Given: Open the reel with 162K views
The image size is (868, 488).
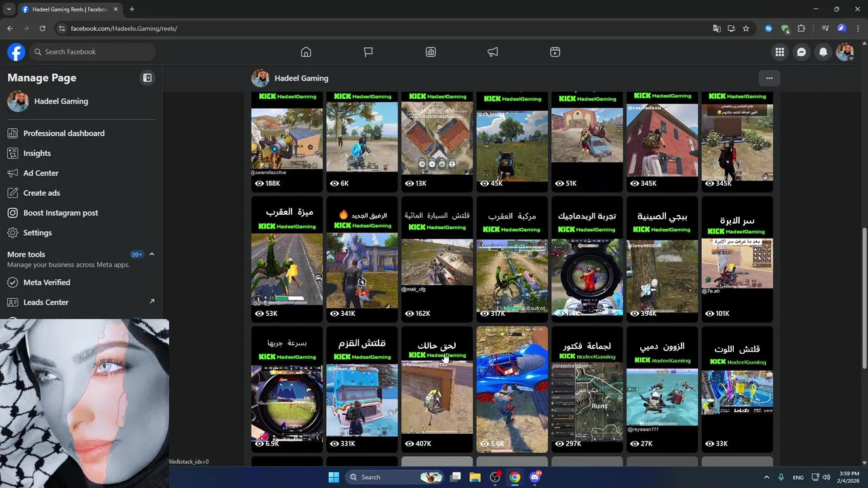Looking at the screenshot, I should click(x=437, y=259).
